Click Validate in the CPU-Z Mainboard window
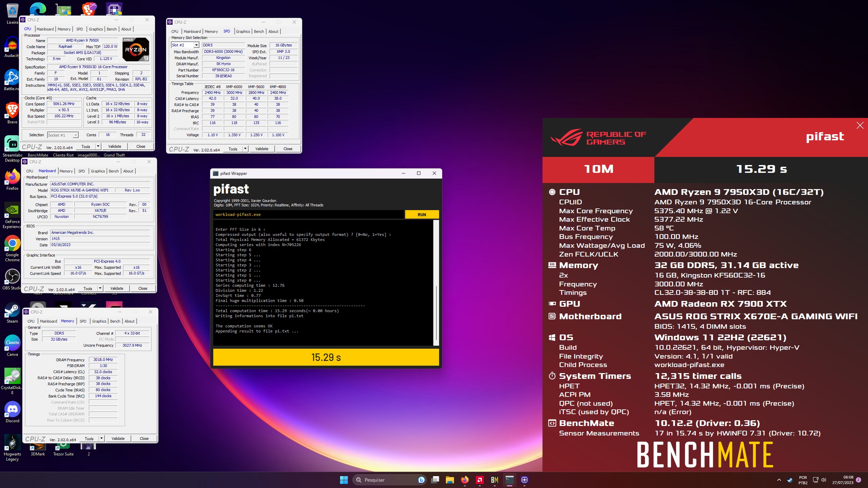 117,288
